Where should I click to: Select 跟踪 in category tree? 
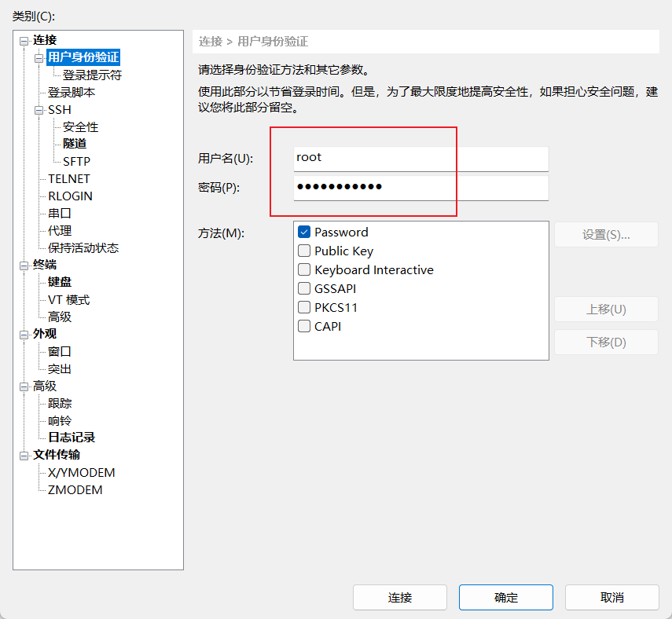click(60, 403)
